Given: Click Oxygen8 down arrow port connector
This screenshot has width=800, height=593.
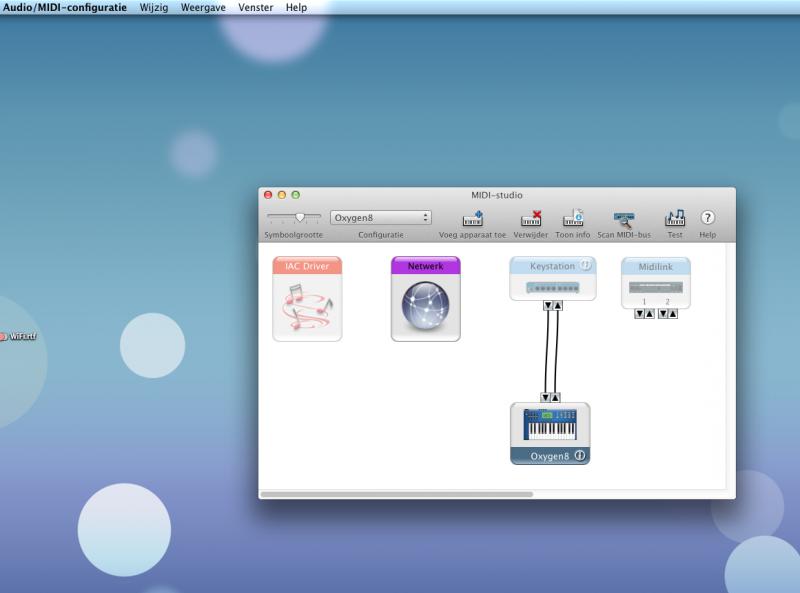Looking at the screenshot, I should click(545, 397).
